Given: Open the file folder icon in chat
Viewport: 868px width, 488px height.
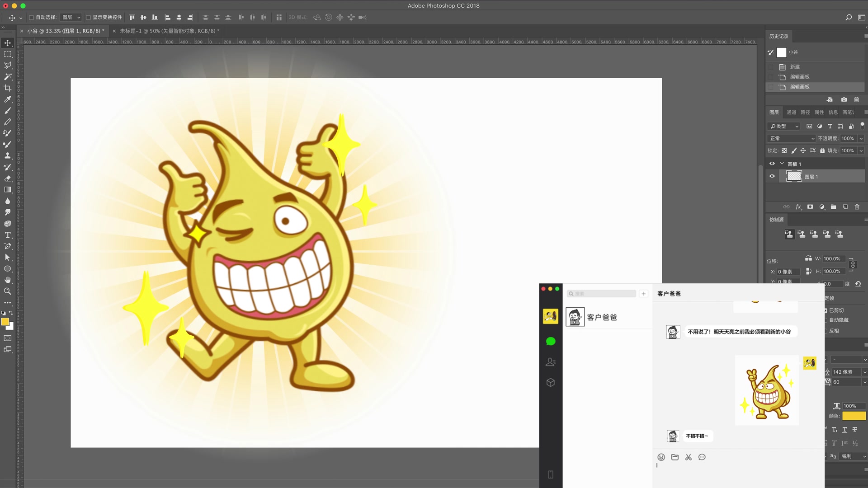Looking at the screenshot, I should [x=675, y=457].
